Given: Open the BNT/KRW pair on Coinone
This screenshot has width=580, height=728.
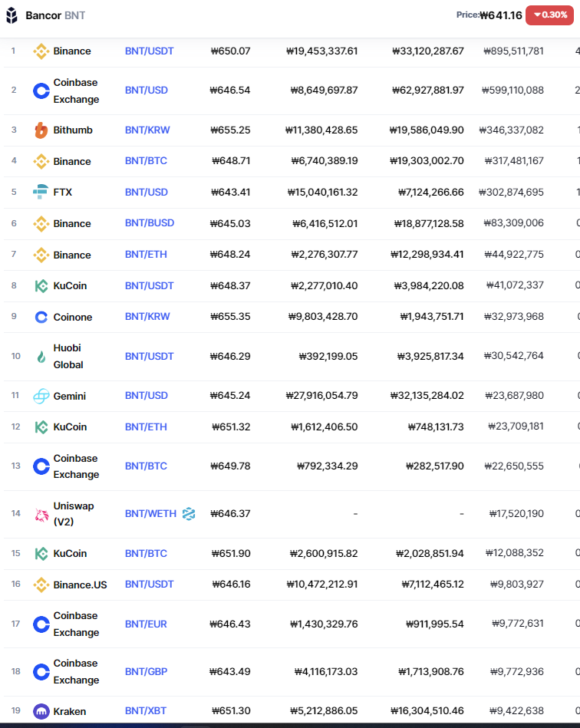Looking at the screenshot, I should pos(147,316).
